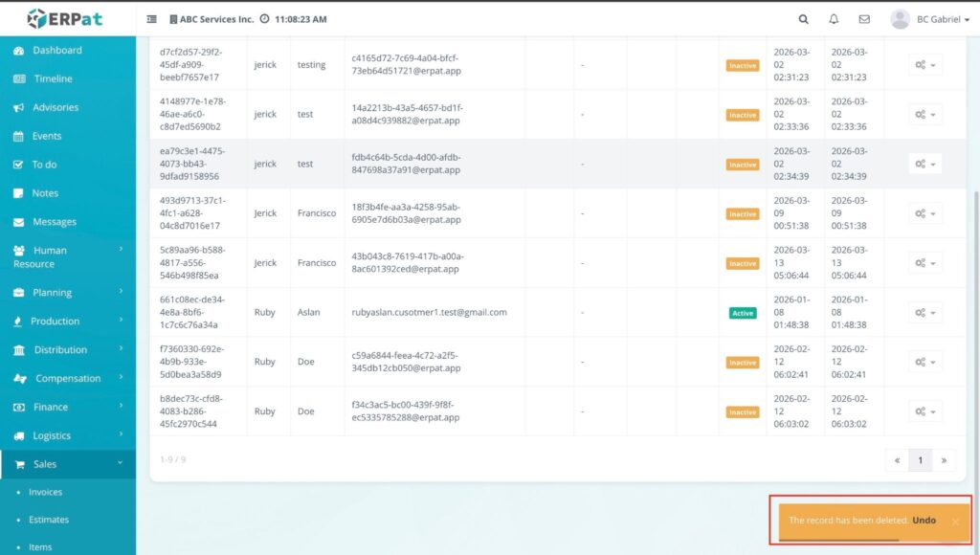Open actions dropdown for rubyaslan email row
The image size is (980, 555).
(924, 313)
